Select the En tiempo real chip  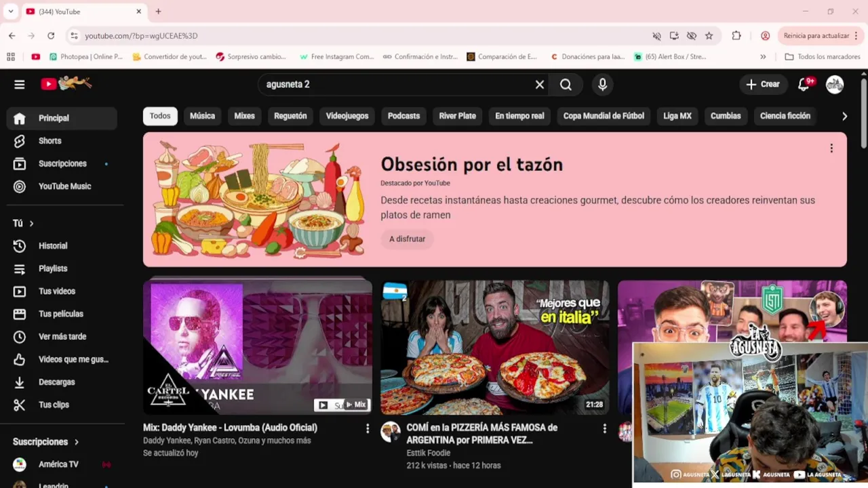(x=519, y=117)
